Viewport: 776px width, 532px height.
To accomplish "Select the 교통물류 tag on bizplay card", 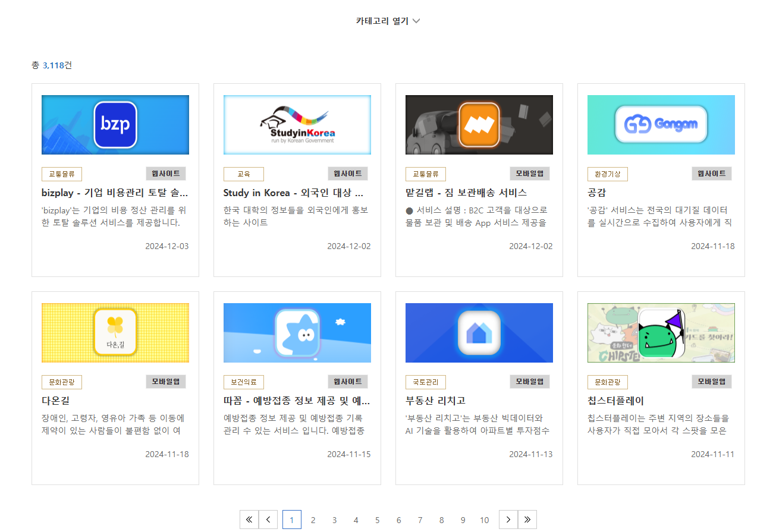I will click(62, 174).
